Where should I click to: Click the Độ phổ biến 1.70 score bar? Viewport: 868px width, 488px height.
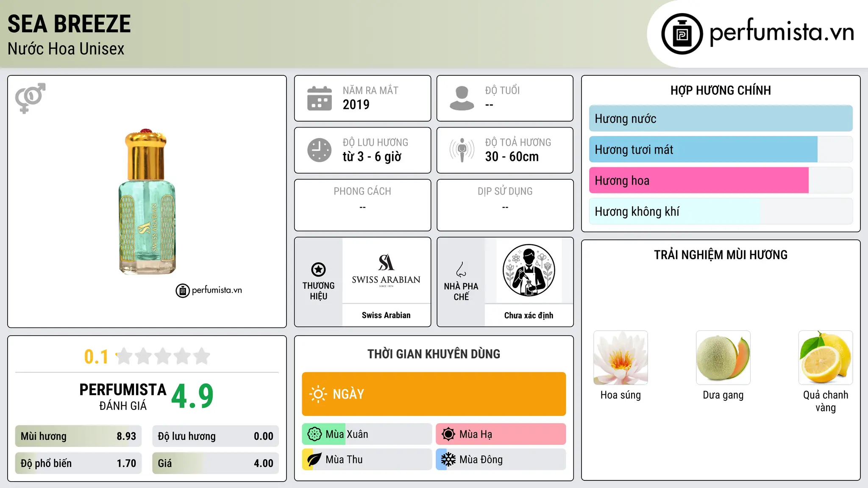click(x=78, y=463)
